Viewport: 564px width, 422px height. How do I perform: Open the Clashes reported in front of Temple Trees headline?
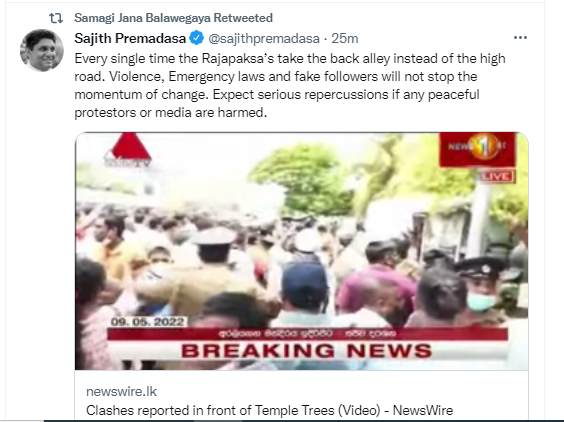269,410
